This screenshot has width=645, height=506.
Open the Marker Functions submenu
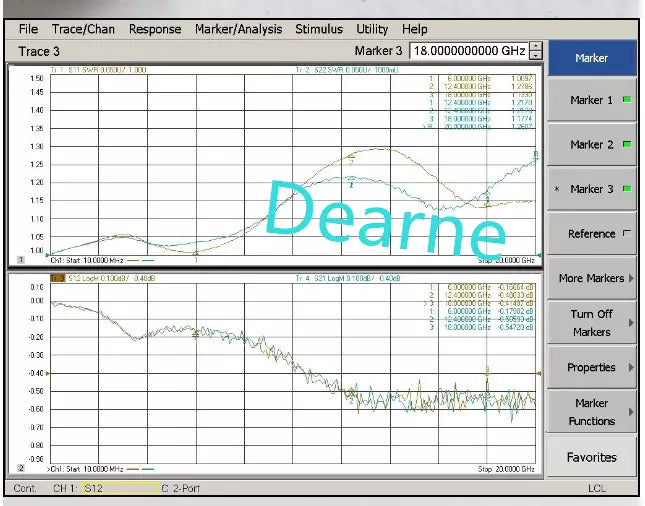591,412
